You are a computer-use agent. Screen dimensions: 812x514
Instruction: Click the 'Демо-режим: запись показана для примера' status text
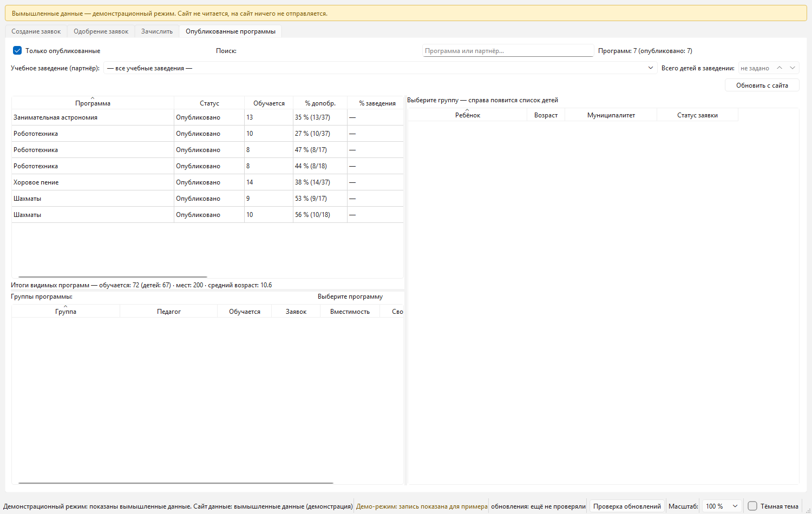pos(422,506)
